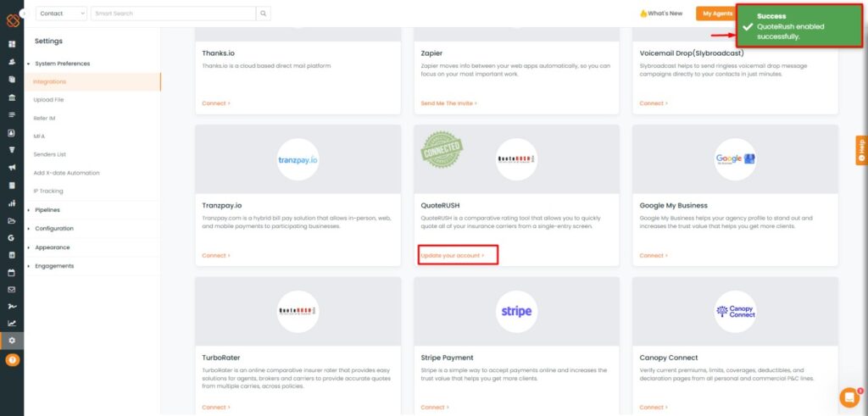Click the Google My Business logo thumbnail

click(x=735, y=159)
